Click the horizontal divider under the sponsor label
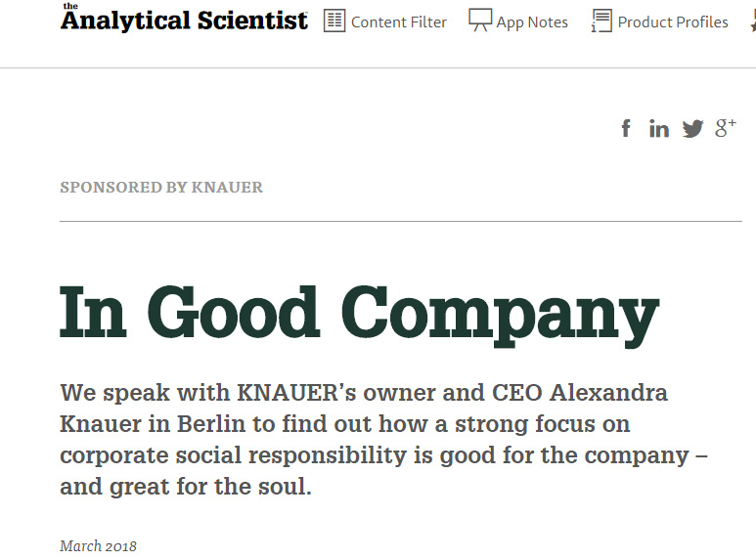This screenshot has height=560, width=756. click(x=401, y=222)
